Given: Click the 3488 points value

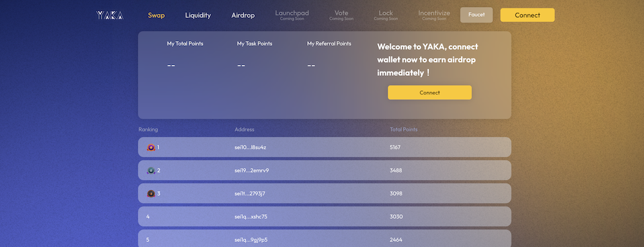Looking at the screenshot, I should point(396,170).
